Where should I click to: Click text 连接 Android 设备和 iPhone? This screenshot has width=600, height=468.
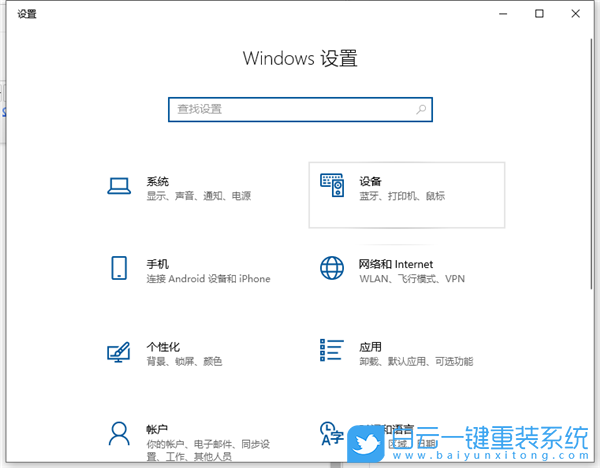(209, 279)
